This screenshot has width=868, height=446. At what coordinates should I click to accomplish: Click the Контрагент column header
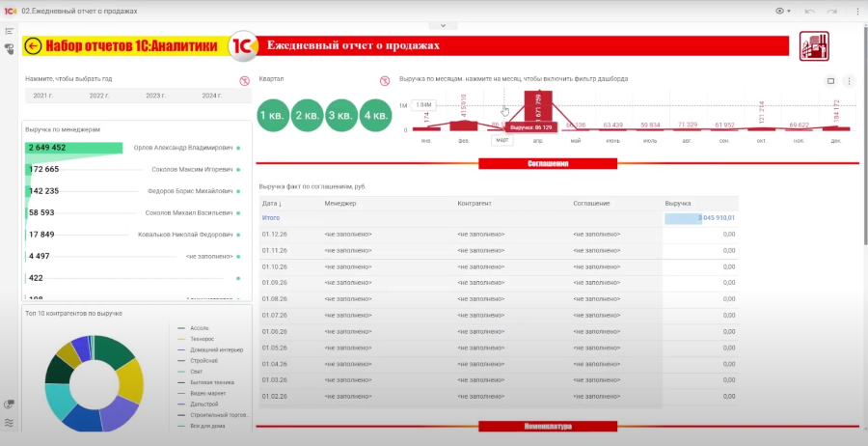coord(475,204)
